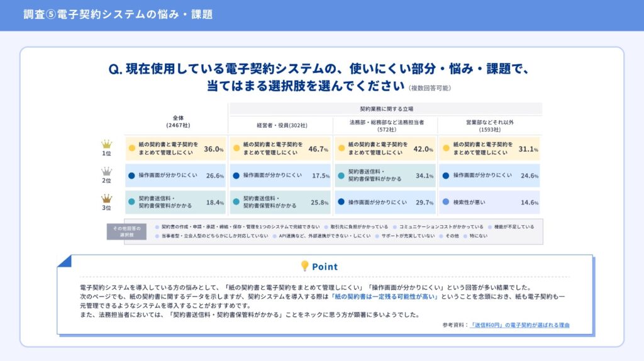
Task: Click the その他 legend item
Action: coord(449,236)
